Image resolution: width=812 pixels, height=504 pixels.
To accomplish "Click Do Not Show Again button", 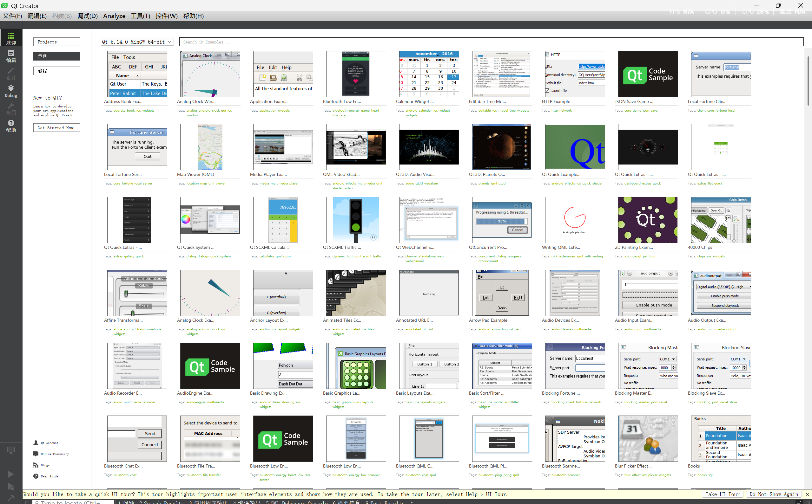I will tap(773, 494).
